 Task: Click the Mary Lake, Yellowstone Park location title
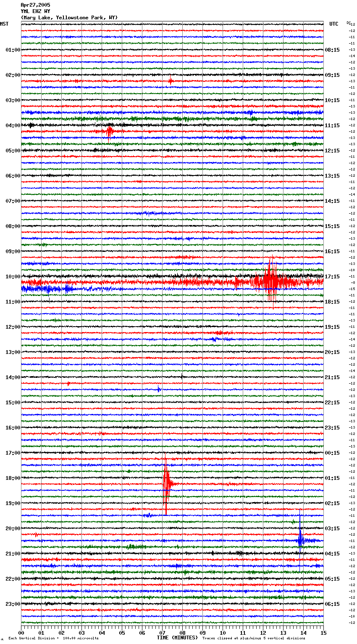69,18
